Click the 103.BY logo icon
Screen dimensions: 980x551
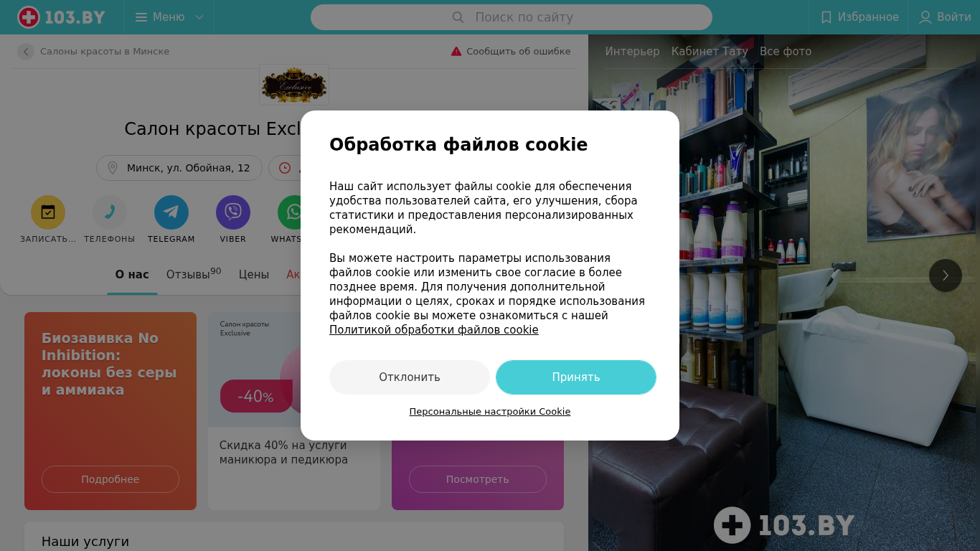pyautogui.click(x=29, y=17)
